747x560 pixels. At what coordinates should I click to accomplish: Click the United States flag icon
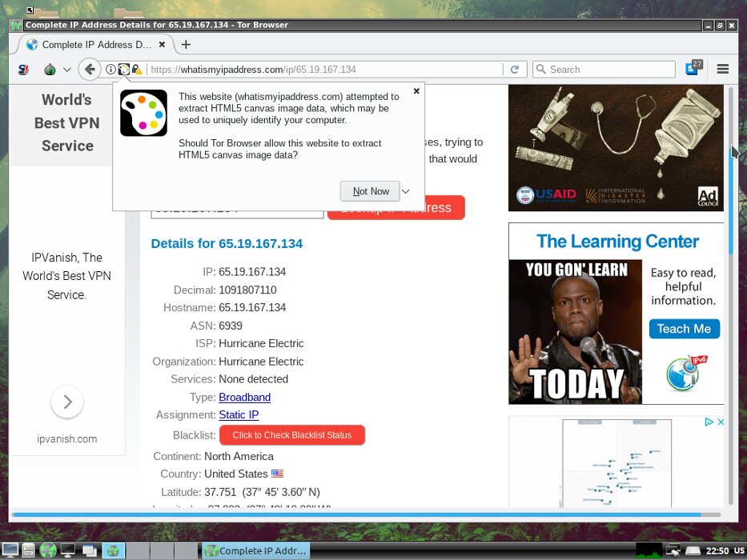277,474
